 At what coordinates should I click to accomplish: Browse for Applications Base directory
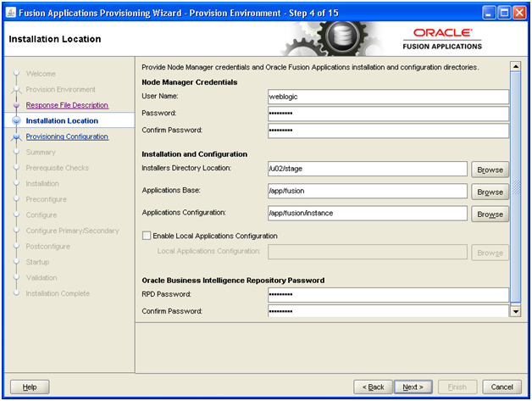[x=490, y=192]
